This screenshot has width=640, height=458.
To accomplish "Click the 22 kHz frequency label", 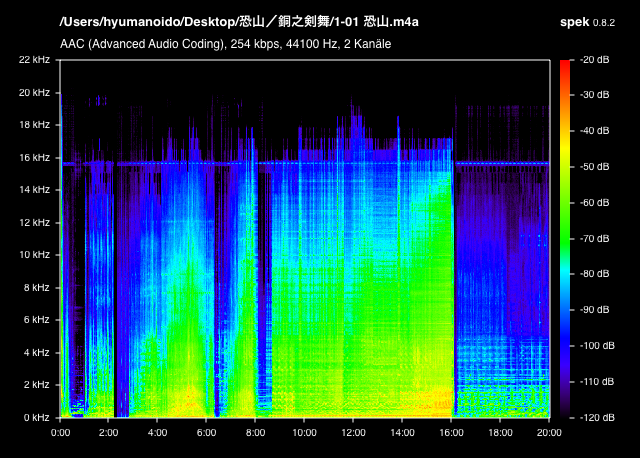I will (x=34, y=60).
